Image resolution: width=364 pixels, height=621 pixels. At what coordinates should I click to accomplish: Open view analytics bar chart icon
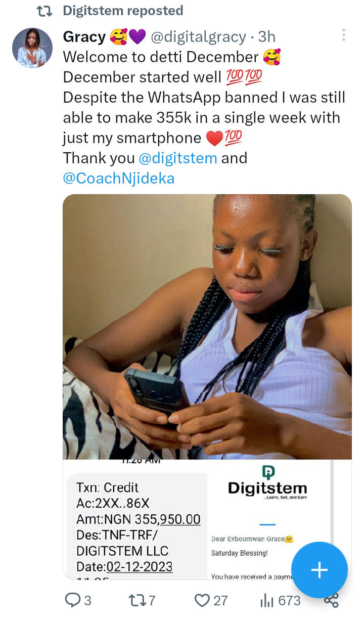pos(266,600)
